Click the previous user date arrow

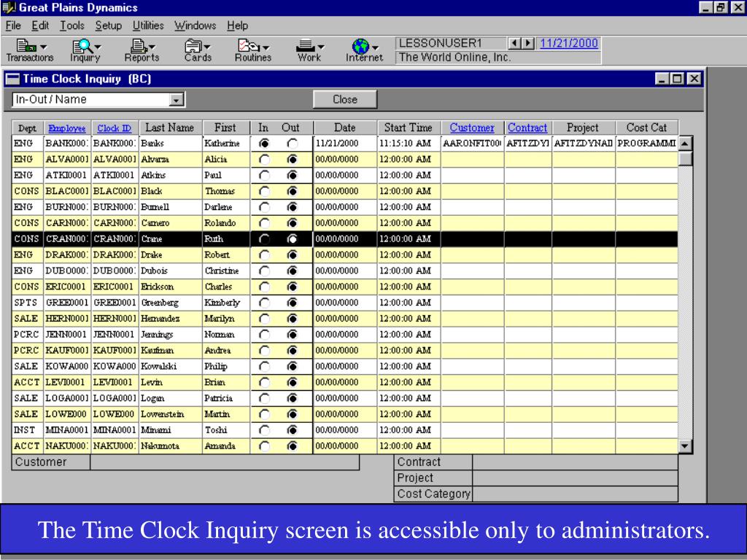(514, 43)
